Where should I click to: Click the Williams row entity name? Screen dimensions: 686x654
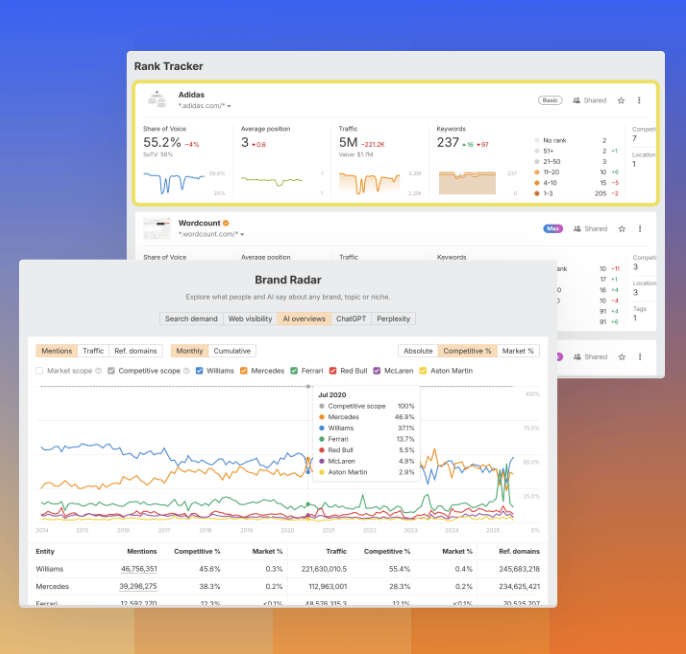(x=49, y=569)
